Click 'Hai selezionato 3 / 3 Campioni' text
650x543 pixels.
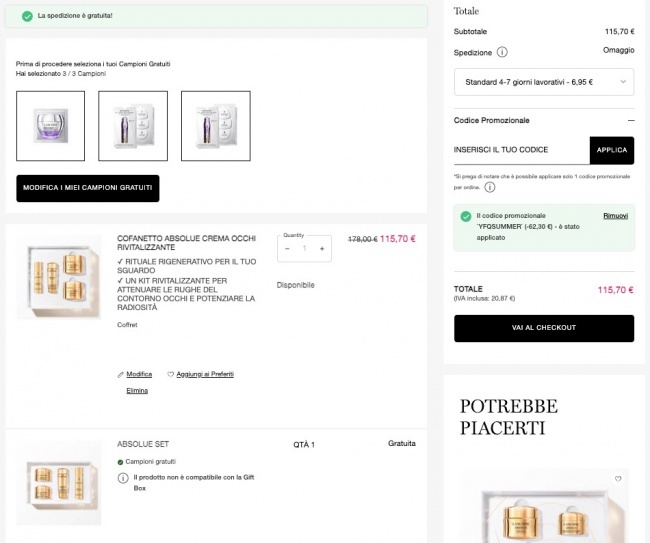click(x=61, y=74)
